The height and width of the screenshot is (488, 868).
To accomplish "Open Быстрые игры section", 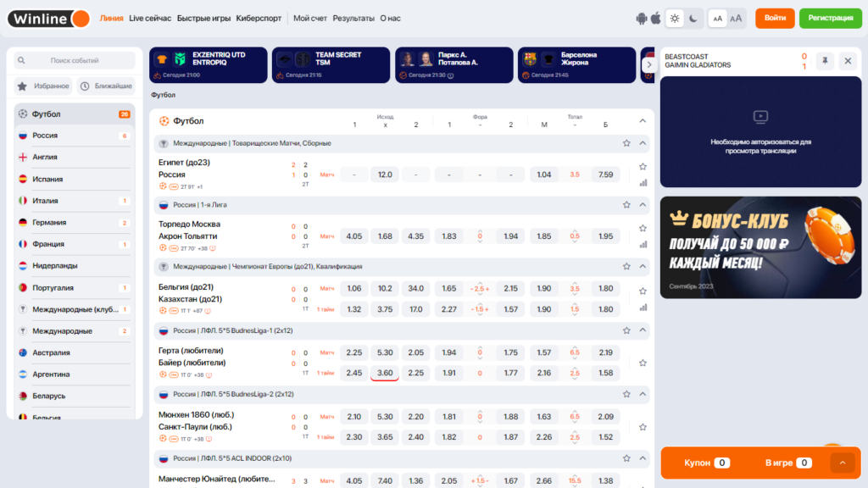I will coord(203,19).
